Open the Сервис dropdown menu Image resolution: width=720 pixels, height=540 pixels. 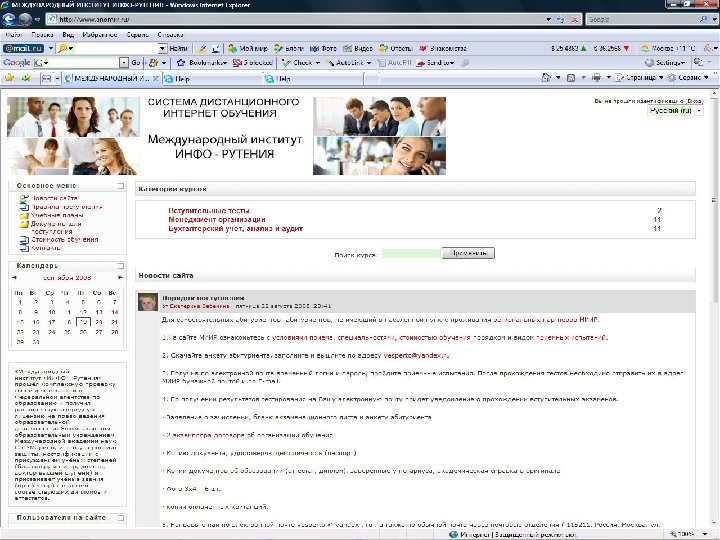[x=688, y=78]
